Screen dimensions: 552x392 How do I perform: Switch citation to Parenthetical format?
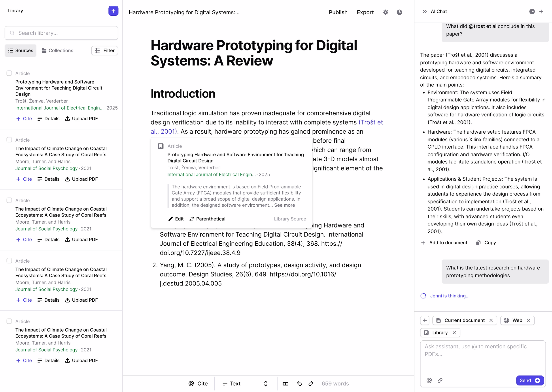207,219
